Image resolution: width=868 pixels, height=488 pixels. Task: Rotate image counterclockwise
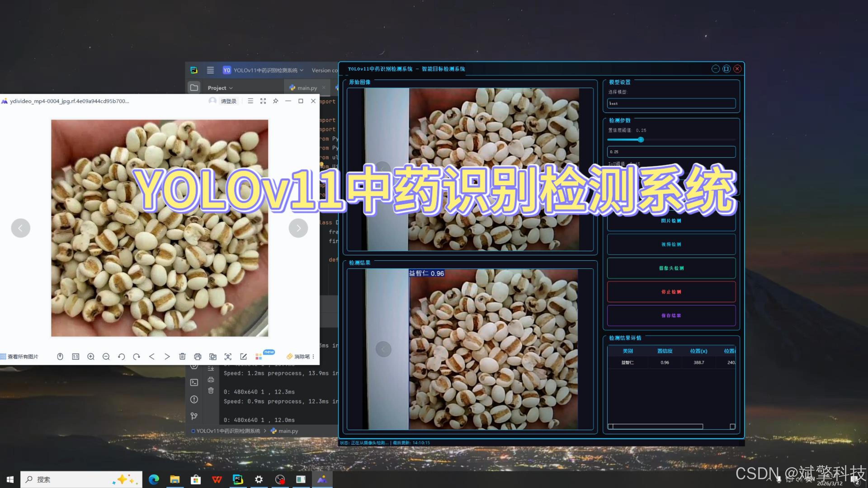121,356
